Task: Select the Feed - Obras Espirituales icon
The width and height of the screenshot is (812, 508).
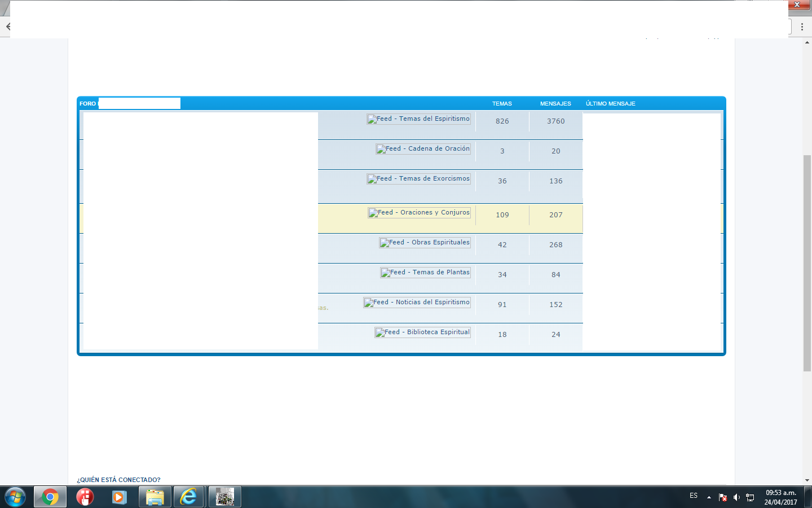Action: (x=425, y=243)
